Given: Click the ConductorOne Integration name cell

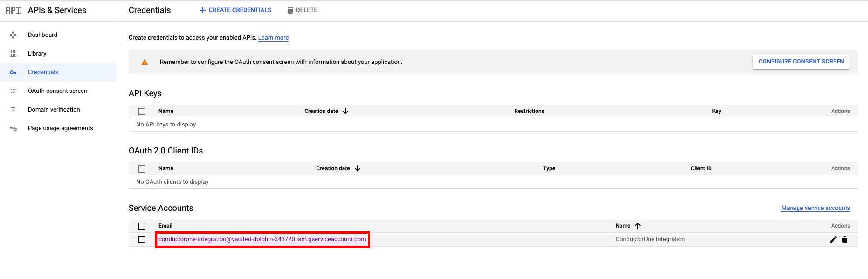Looking at the screenshot, I should coord(650,239).
